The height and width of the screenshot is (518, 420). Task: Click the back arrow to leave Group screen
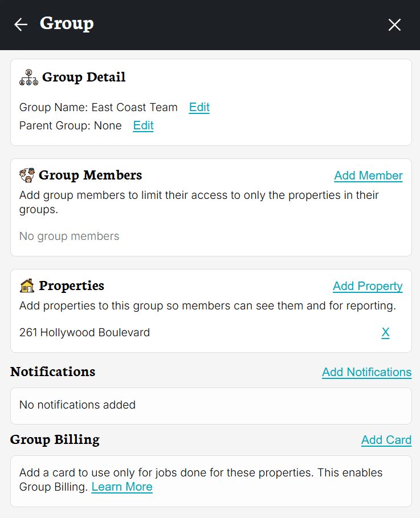pyautogui.click(x=21, y=25)
